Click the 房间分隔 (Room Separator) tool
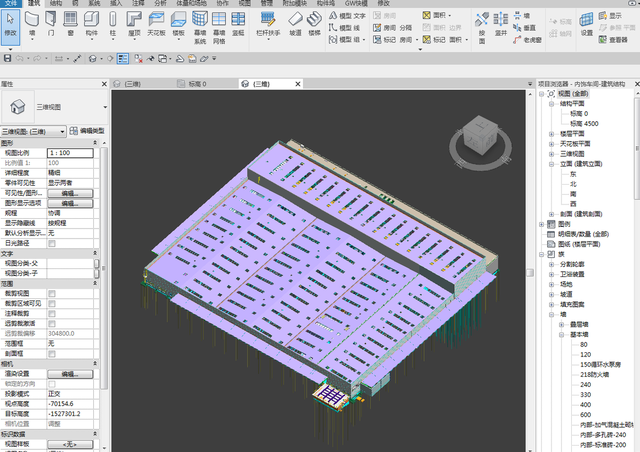The image size is (640, 452). coord(393,28)
